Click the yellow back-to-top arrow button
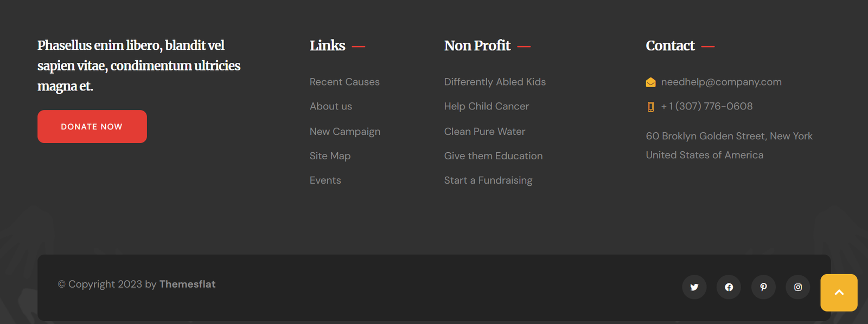The width and height of the screenshot is (868, 324). coord(839,293)
